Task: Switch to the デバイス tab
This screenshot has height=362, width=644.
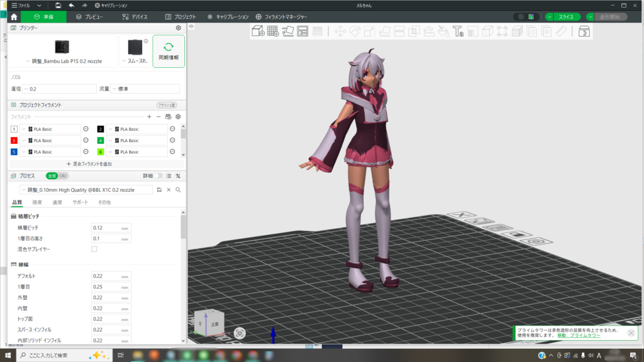Action: (x=135, y=17)
